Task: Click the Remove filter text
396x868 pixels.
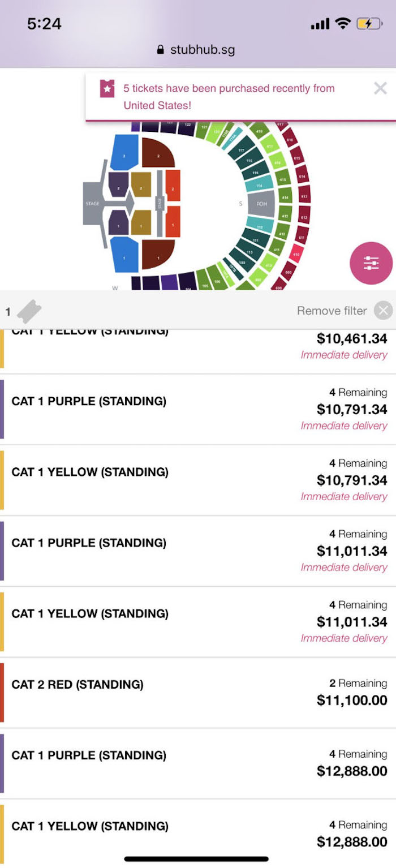Action: click(x=332, y=311)
